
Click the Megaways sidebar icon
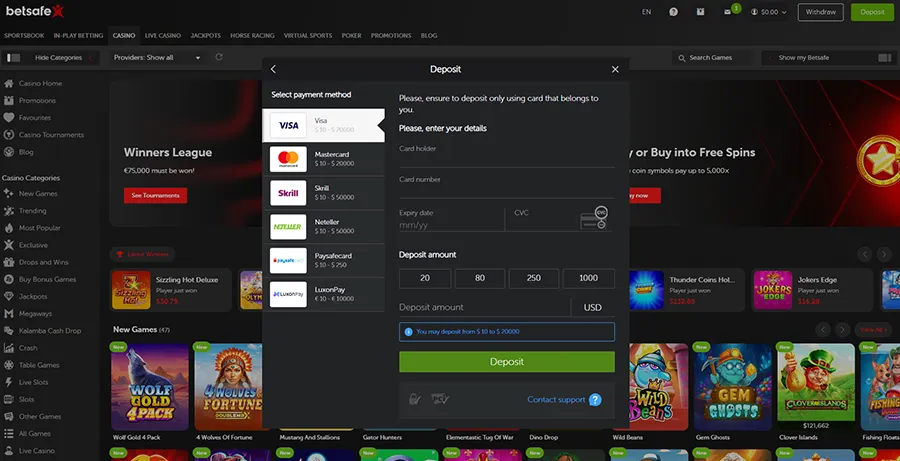9,313
